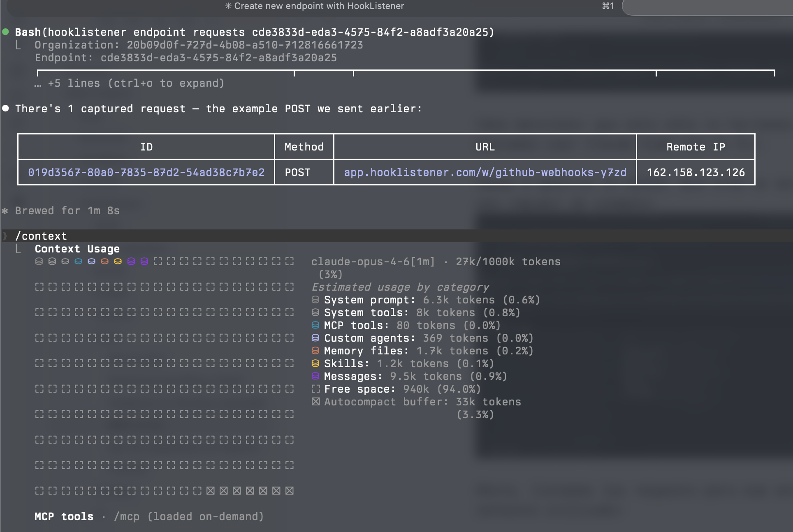Open the github-webhooks HookListener URL
This screenshot has width=793, height=532.
[485, 172]
